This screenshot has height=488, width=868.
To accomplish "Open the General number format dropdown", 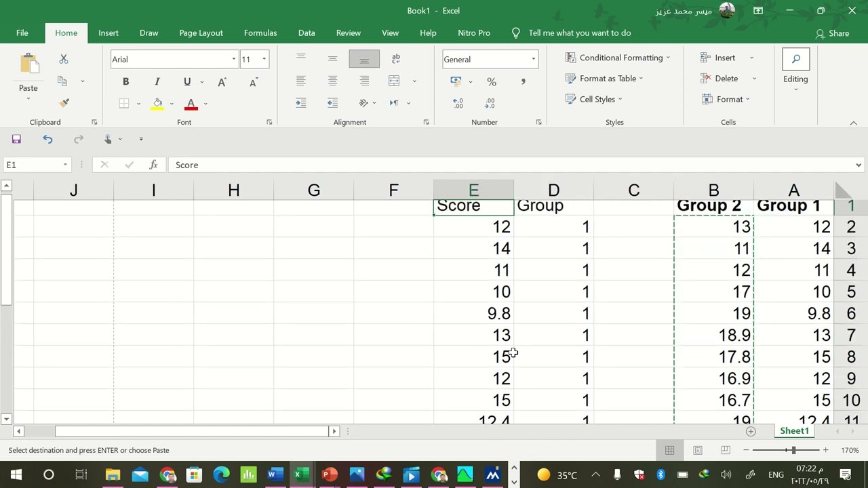I will coord(534,60).
